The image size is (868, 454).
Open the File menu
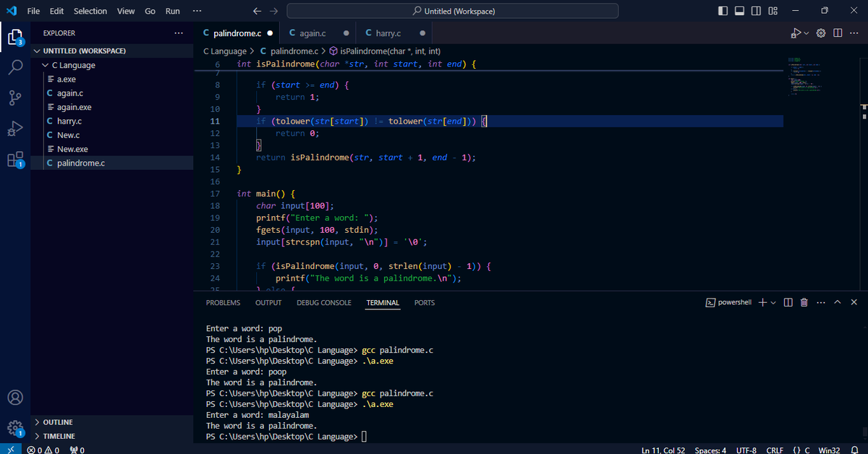pos(33,11)
